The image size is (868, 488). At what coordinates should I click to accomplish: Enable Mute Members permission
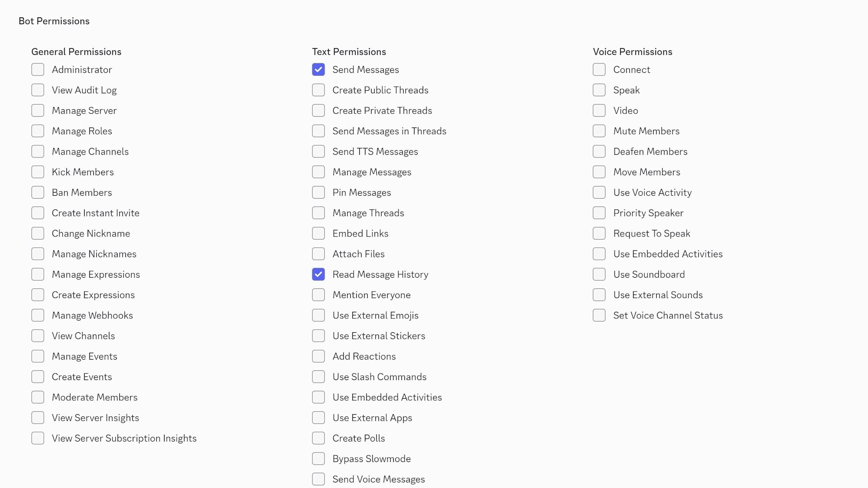[599, 131]
